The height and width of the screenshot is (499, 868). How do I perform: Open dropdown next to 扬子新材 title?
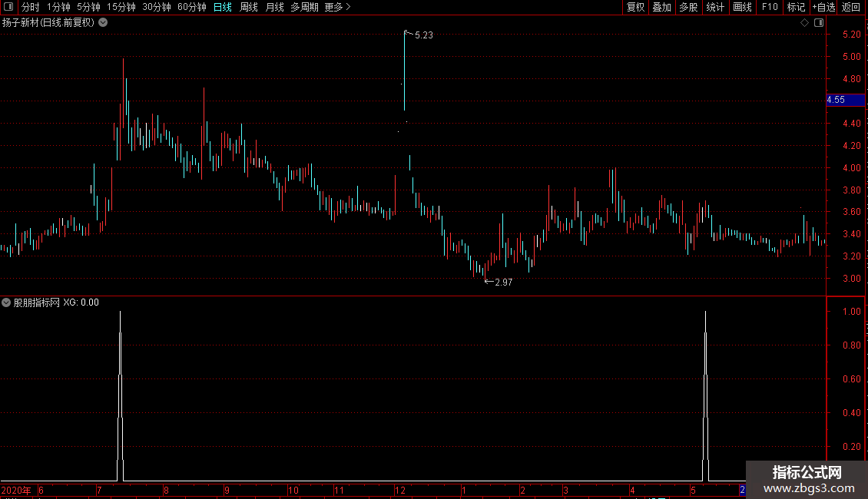[103, 23]
